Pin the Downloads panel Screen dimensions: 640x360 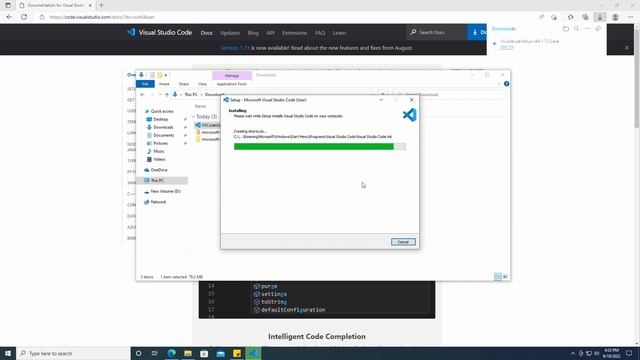(x=598, y=29)
